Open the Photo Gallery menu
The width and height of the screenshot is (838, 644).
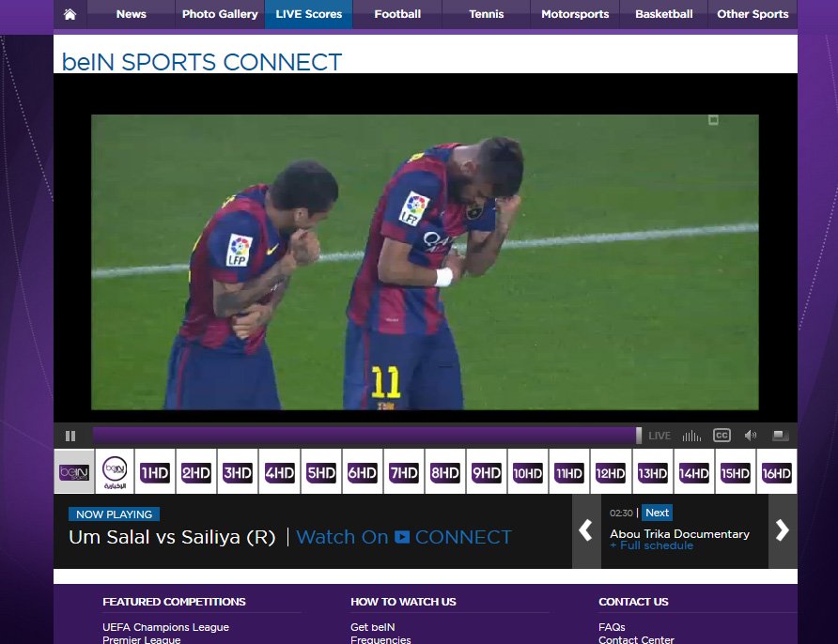220,14
